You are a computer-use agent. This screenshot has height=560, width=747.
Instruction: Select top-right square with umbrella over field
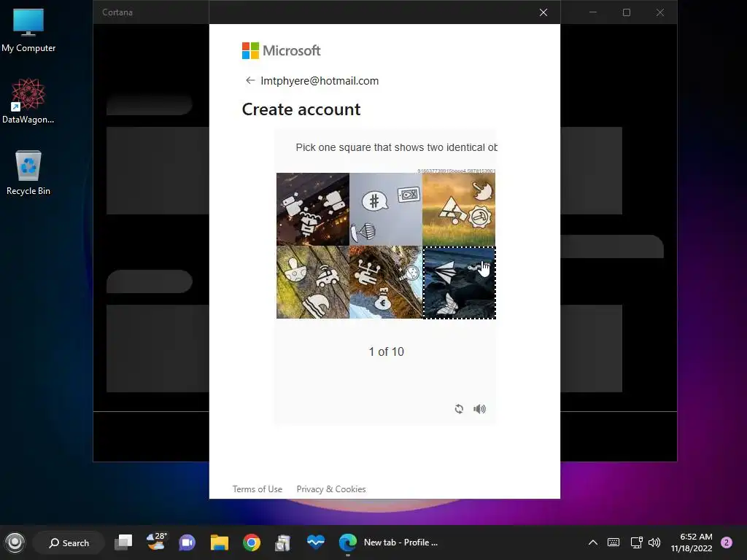coord(459,209)
